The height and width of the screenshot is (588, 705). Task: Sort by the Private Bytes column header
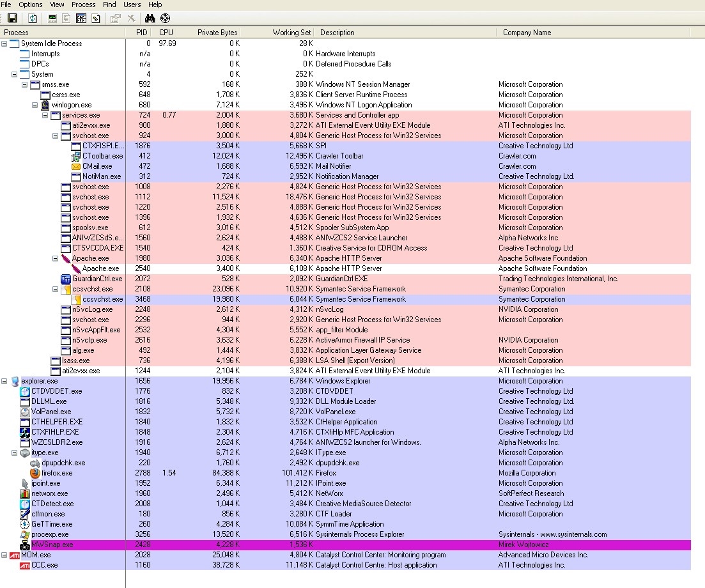(210, 33)
